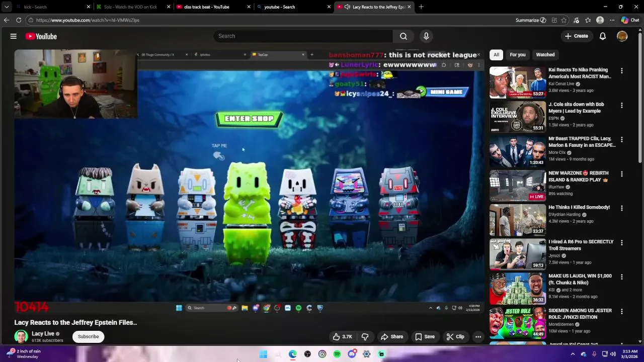The image size is (644, 362).
Task: Click the YouTube search input field
Action: coord(303,36)
